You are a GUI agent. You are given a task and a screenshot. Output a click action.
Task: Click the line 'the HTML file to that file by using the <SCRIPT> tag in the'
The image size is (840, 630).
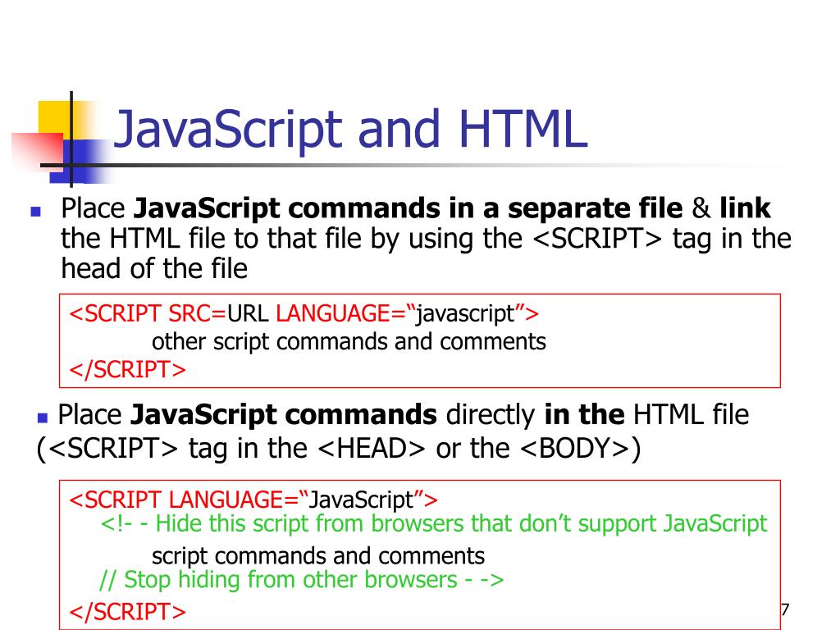click(x=427, y=239)
